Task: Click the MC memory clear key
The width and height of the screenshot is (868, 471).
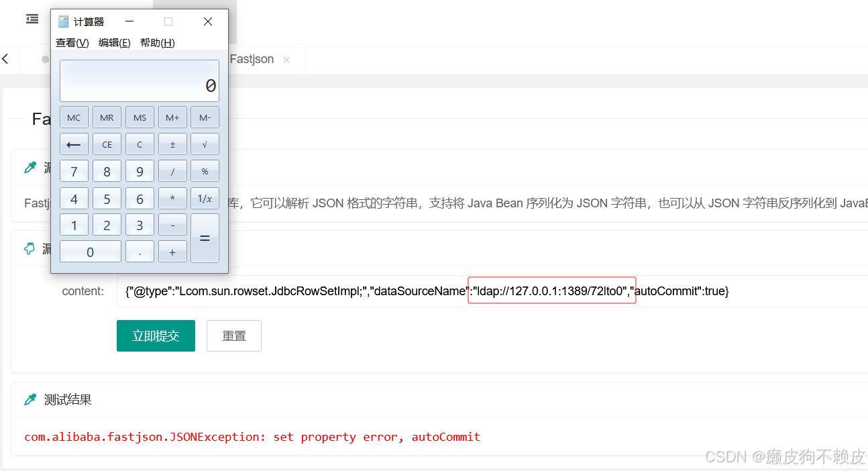Action: 74,117
